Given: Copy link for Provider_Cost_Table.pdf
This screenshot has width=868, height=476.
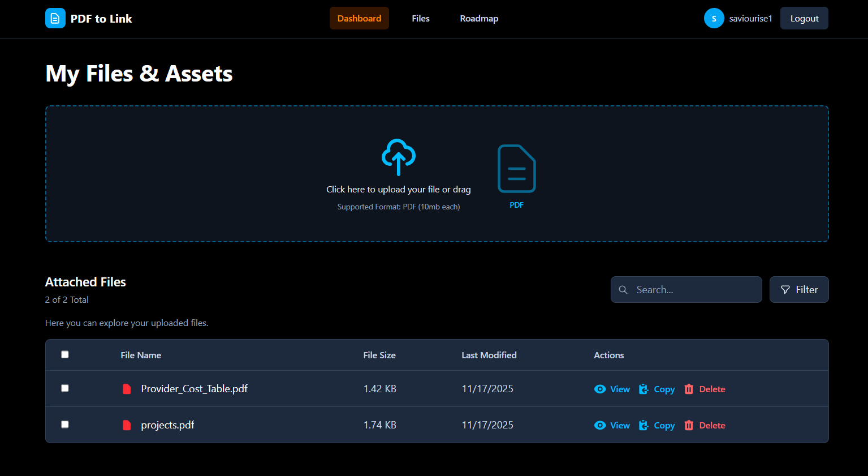Looking at the screenshot, I should point(657,389).
